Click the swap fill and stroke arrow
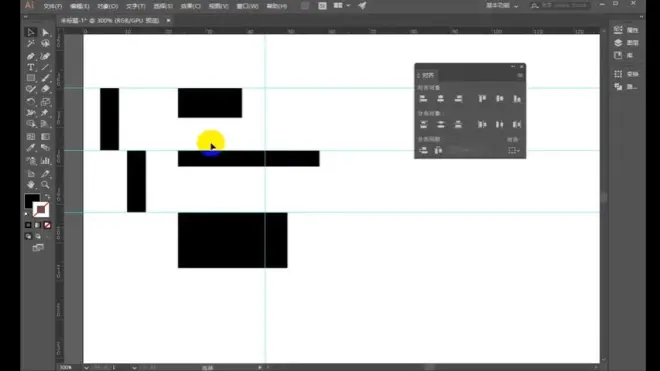The height and width of the screenshot is (371, 660). 47,197
